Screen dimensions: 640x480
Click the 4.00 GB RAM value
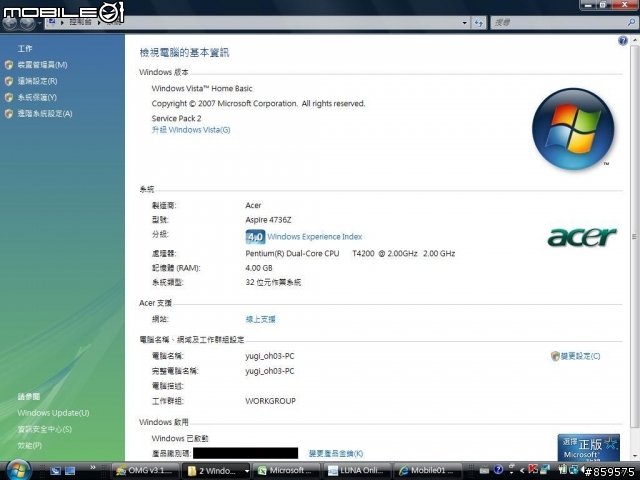pyautogui.click(x=259, y=268)
